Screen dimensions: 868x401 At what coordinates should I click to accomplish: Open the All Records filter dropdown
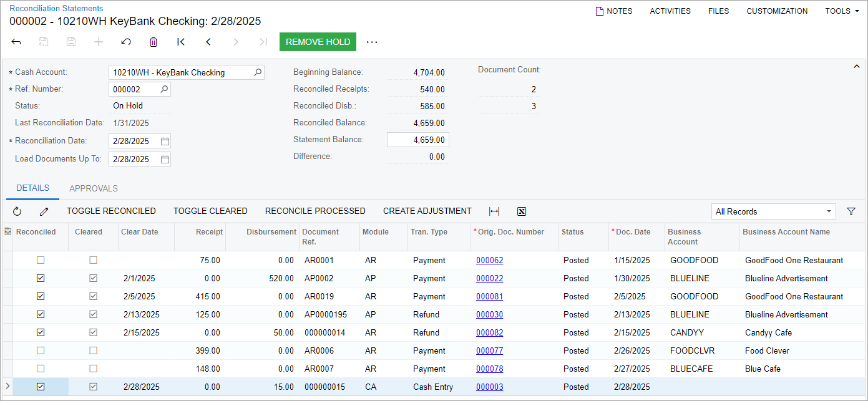[773, 211]
